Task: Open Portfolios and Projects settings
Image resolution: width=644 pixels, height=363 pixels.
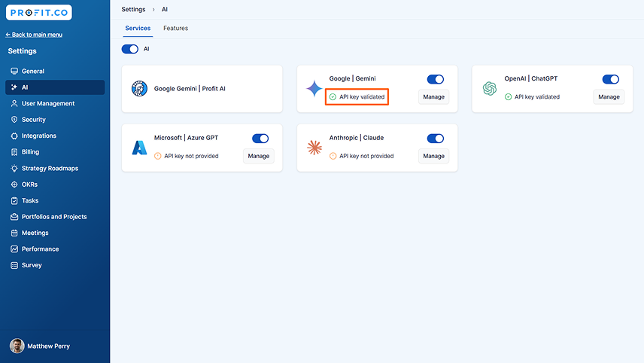Action: [55, 217]
